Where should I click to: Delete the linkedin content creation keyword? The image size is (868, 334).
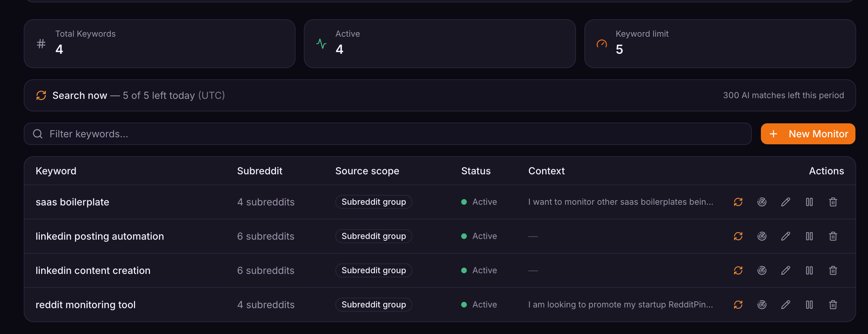(833, 270)
